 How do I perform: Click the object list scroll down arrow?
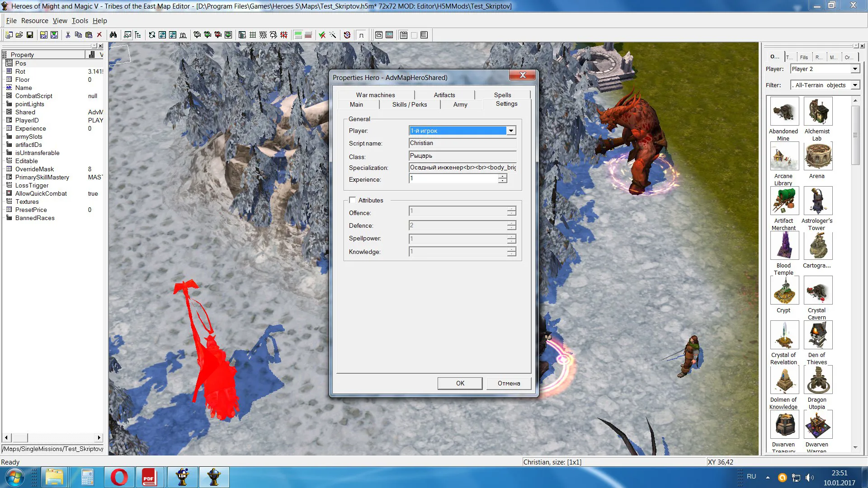pos(855,447)
